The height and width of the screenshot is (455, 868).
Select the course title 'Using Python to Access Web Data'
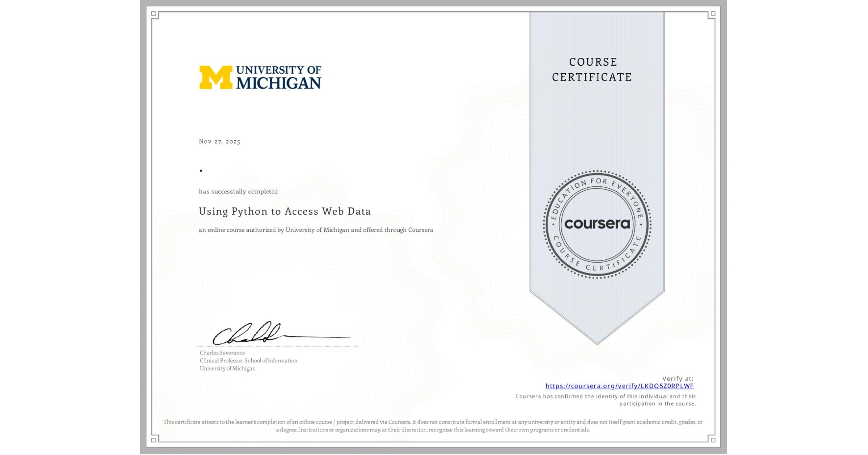point(285,211)
